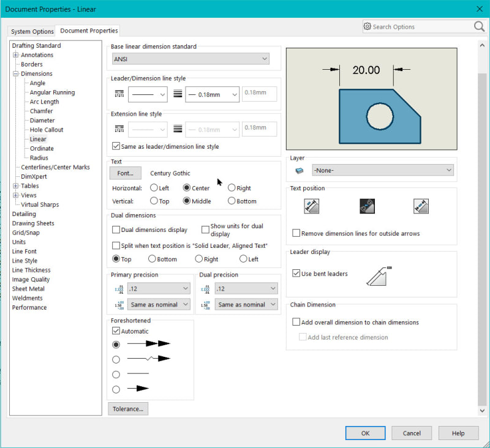This screenshot has height=448, width=490.
Task: Open Base linear dimension standard dropdown
Action: point(190,59)
